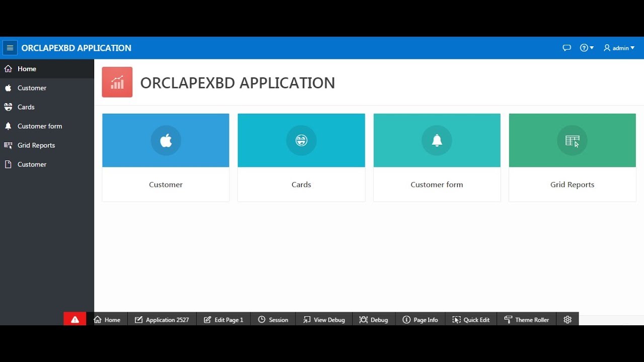Click the red chart application logo icon

coord(117,82)
